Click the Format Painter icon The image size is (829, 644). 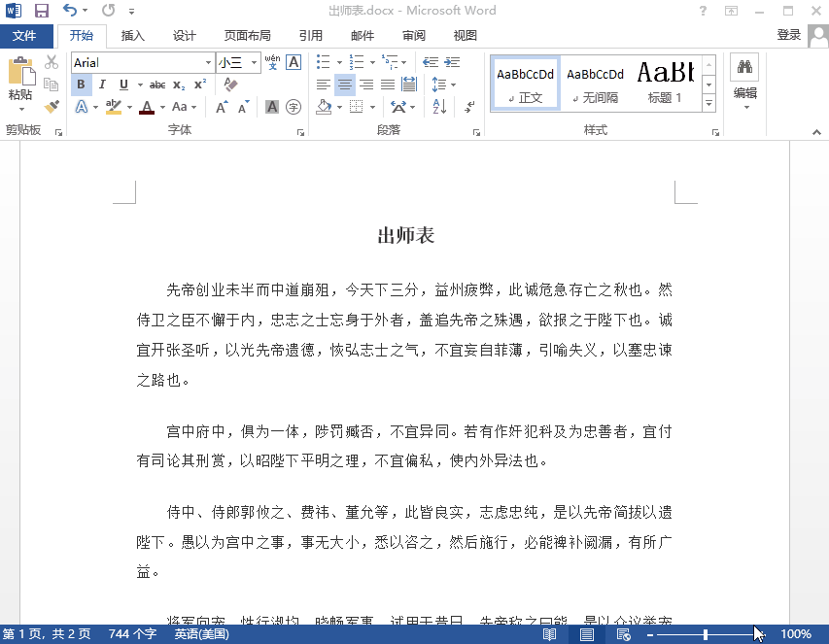coord(53,105)
